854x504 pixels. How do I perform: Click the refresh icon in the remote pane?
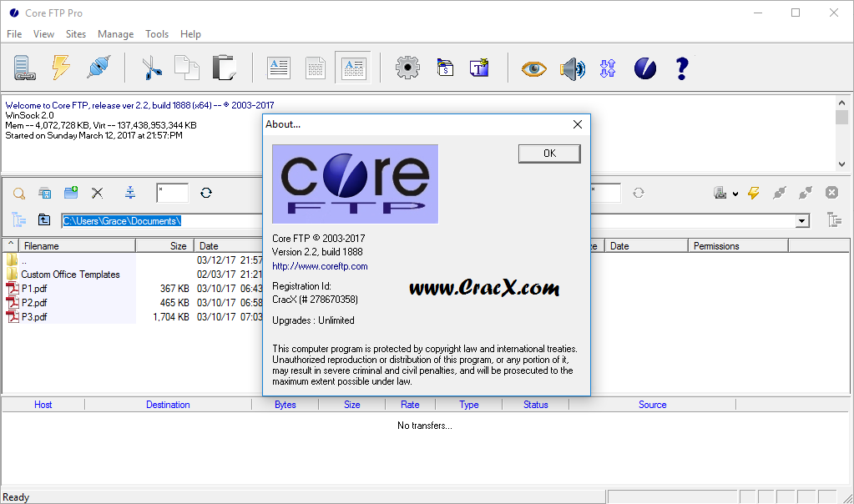click(x=639, y=193)
